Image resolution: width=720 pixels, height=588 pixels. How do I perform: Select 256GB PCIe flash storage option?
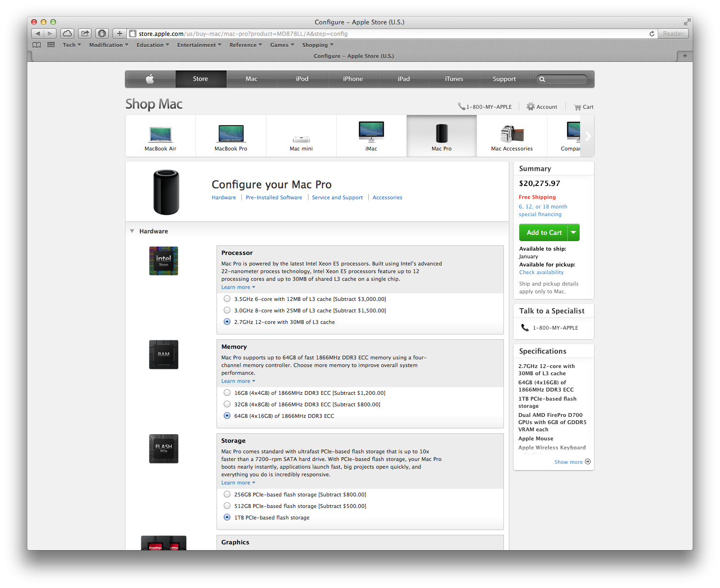pyautogui.click(x=227, y=494)
